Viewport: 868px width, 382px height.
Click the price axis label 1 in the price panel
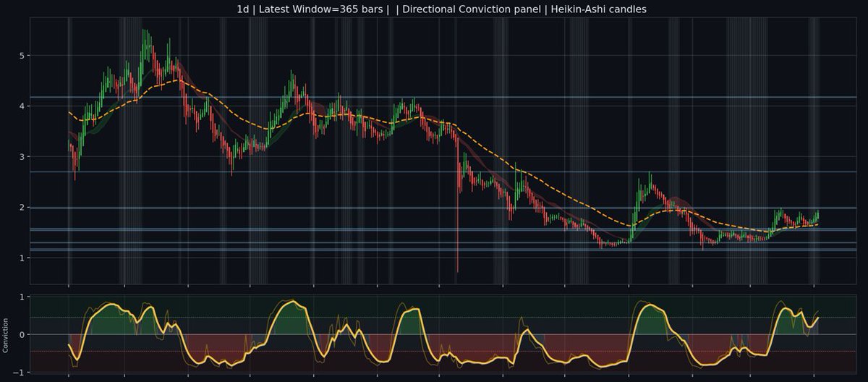click(23, 258)
